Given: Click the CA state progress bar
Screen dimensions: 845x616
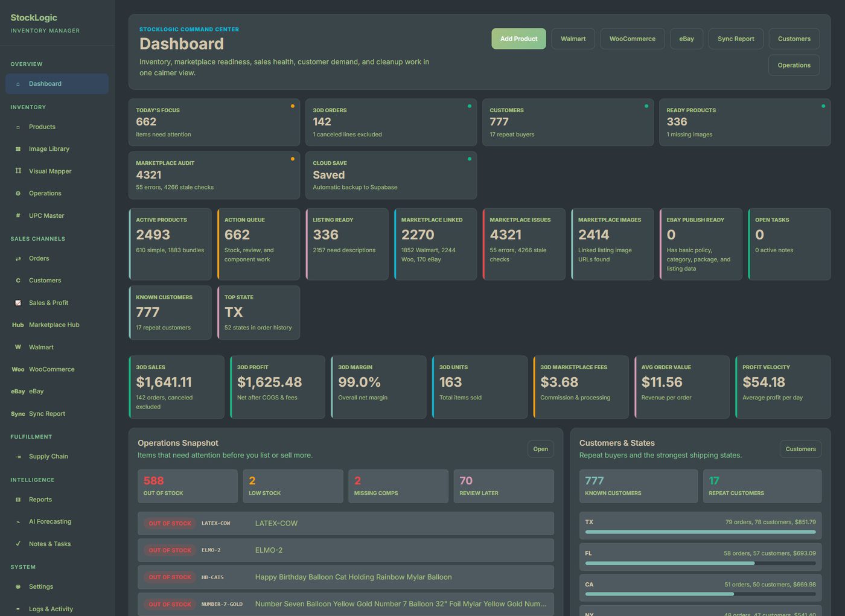Looking at the screenshot, I should pyautogui.click(x=700, y=594).
